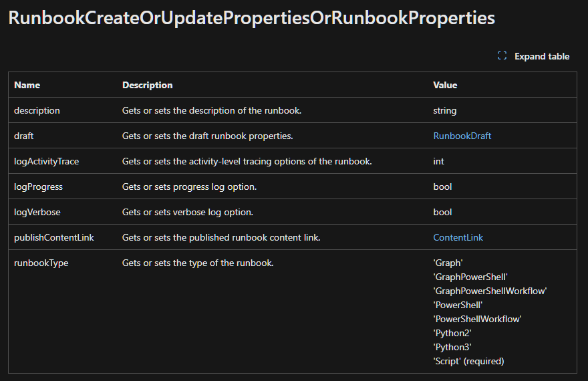Image resolution: width=588 pixels, height=381 pixels.
Task: Click the 'PowerShellWorkflow' value text
Action: coord(477,319)
